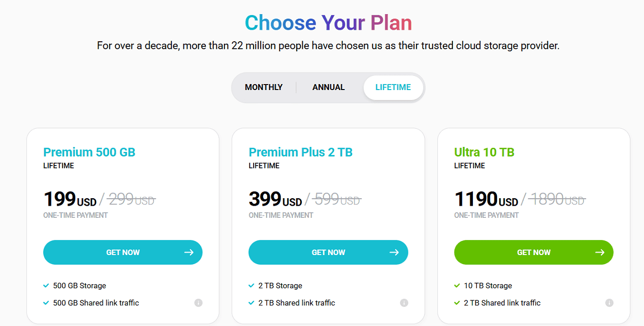This screenshot has width=644, height=326.
Task: Click info icon in Premium 500 GB card
Action: pyautogui.click(x=198, y=303)
